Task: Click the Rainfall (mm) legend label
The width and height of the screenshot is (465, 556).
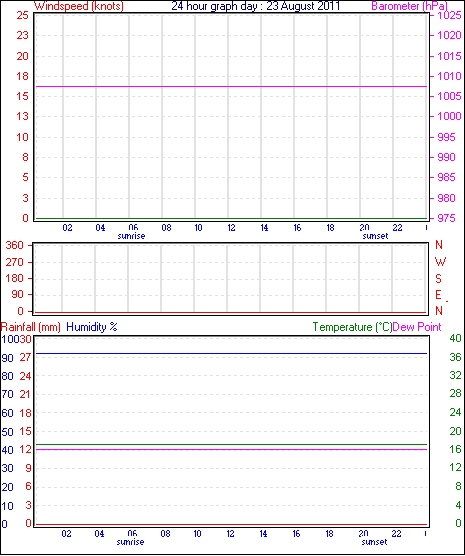Action: 31,327
